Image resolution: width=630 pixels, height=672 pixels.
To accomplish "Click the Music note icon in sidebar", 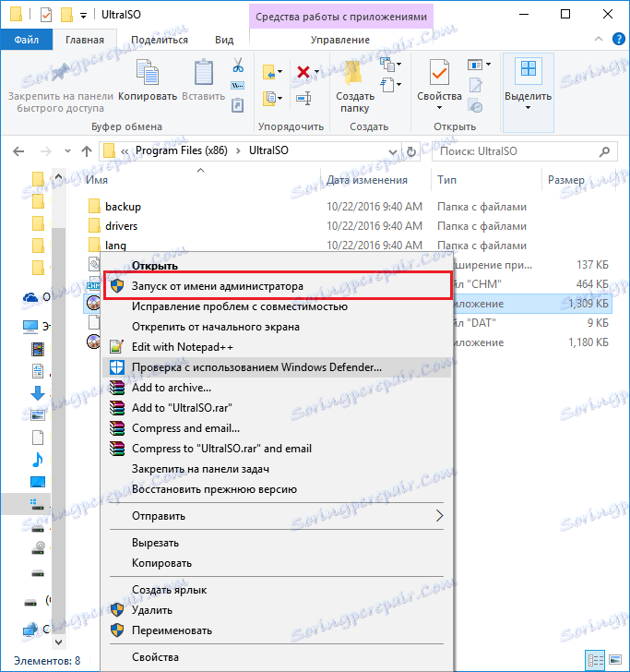I will pos(37,460).
